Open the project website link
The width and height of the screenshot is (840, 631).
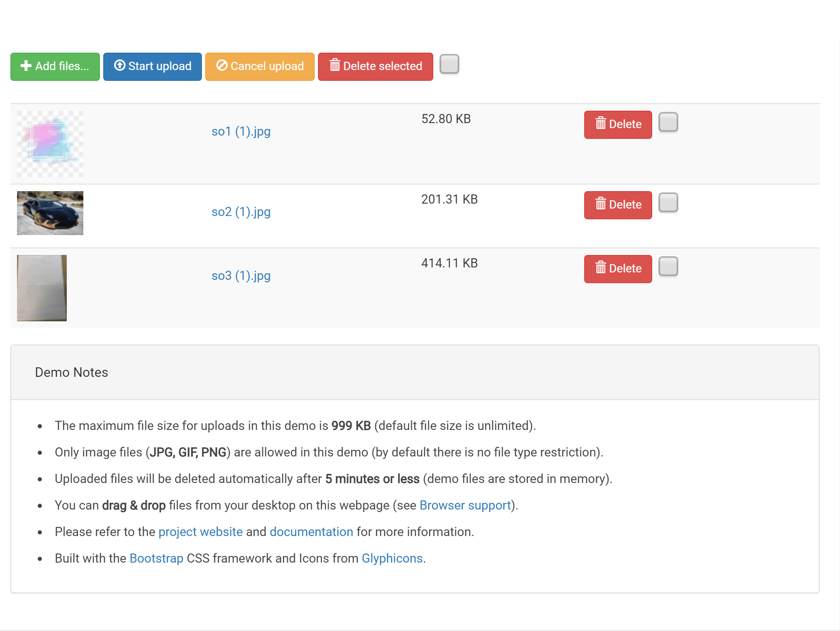pos(200,531)
